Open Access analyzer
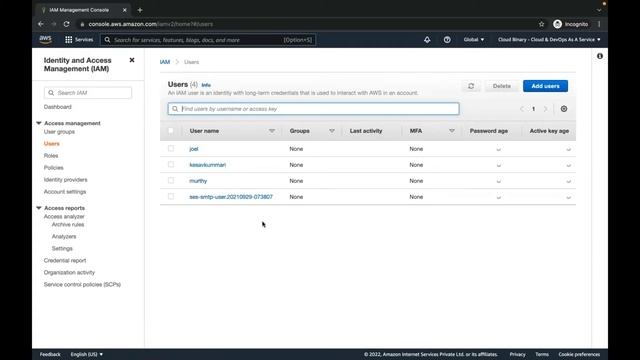640x360 pixels. tap(64, 217)
